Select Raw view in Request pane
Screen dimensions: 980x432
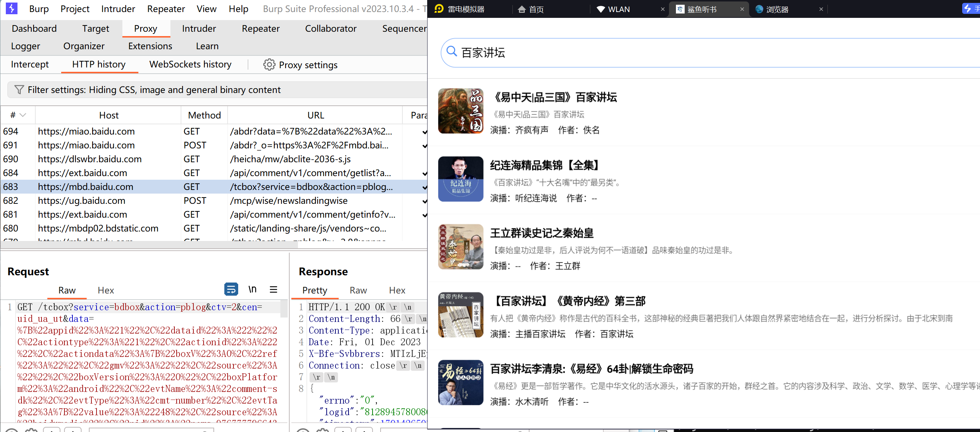click(x=67, y=290)
